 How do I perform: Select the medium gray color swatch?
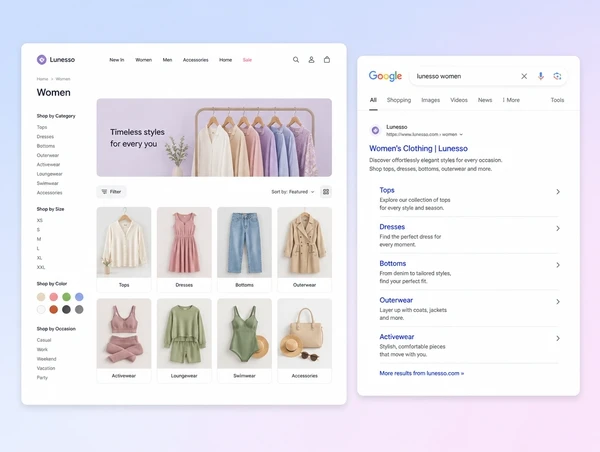(79, 309)
